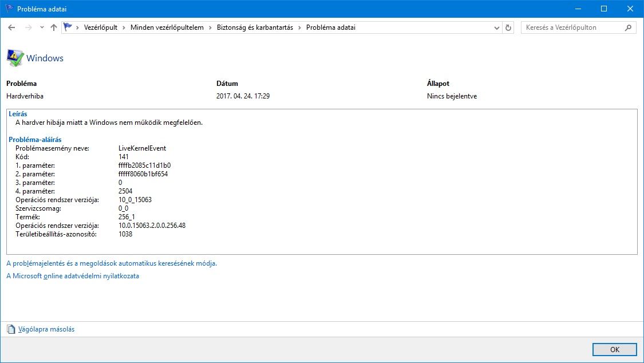
Task: Refresh the page with refresh icon
Action: [x=508, y=27]
